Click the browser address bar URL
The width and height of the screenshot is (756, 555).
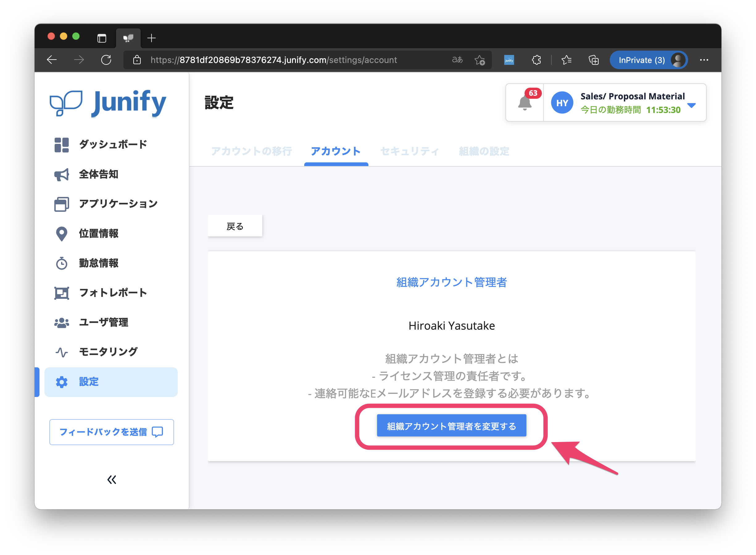[273, 60]
